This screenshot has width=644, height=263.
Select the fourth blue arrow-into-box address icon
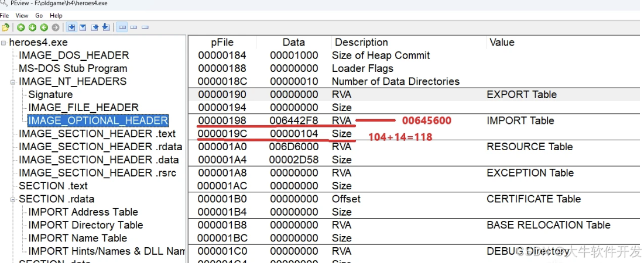coord(105,27)
